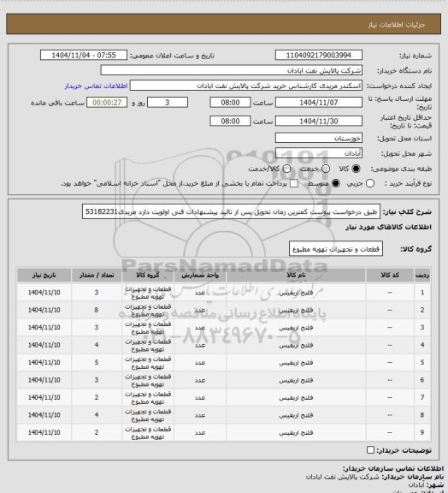
Task: Click the تعداد / مقدار column header
Action: tap(97, 275)
